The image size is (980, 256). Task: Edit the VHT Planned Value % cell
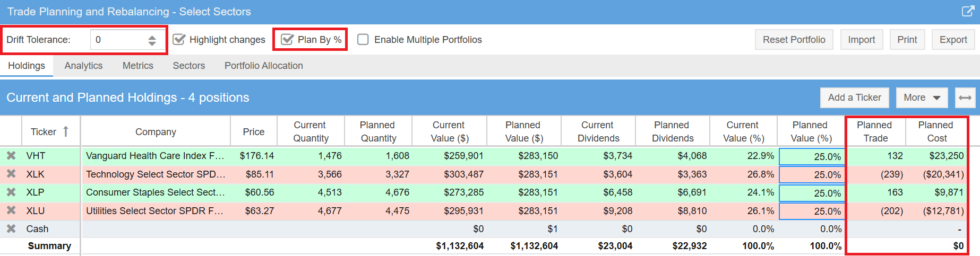(812, 156)
